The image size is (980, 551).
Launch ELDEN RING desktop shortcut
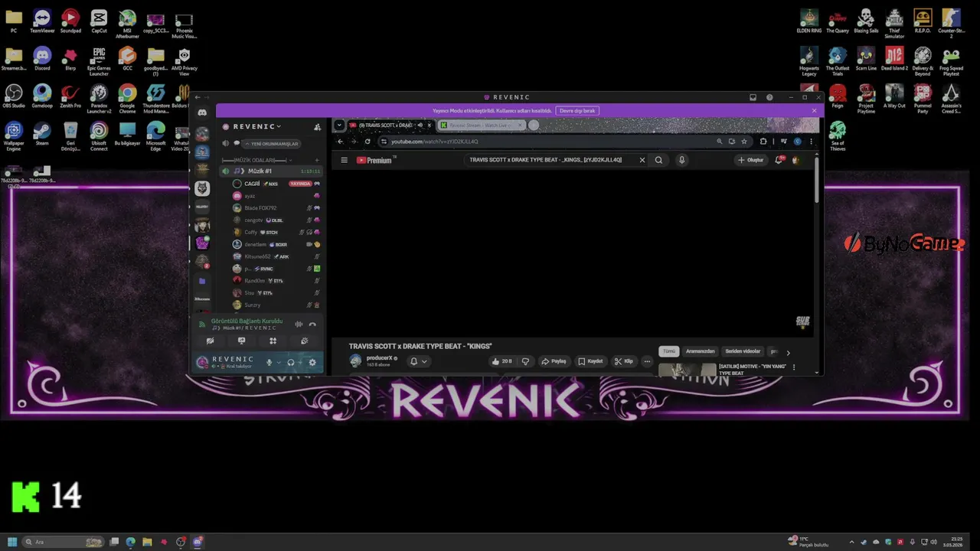tap(809, 21)
